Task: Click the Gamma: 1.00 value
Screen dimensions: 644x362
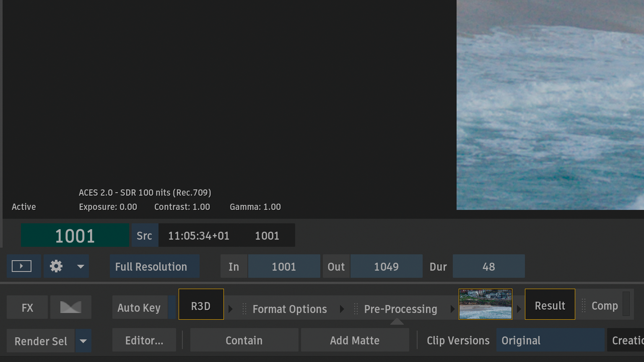Action: click(255, 207)
